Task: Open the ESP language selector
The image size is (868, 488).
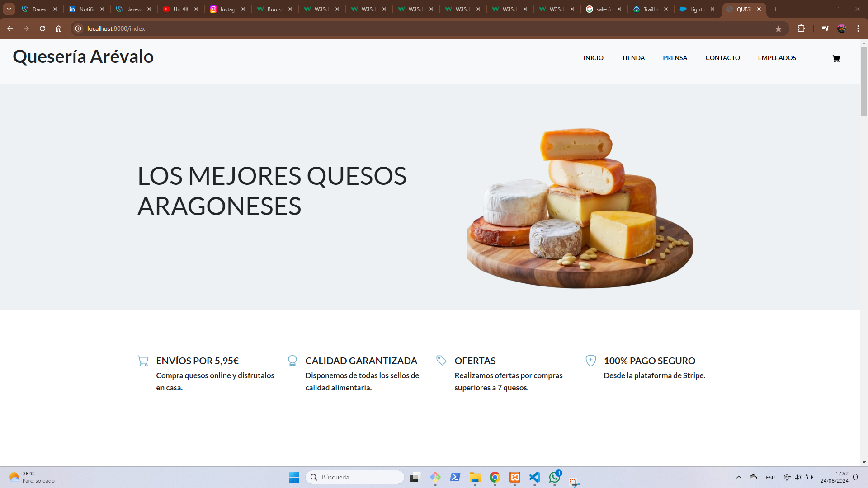Action: [x=770, y=478]
